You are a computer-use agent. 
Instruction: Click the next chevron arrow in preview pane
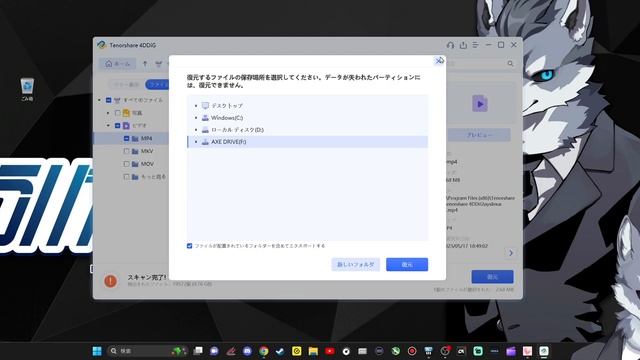[511, 253]
